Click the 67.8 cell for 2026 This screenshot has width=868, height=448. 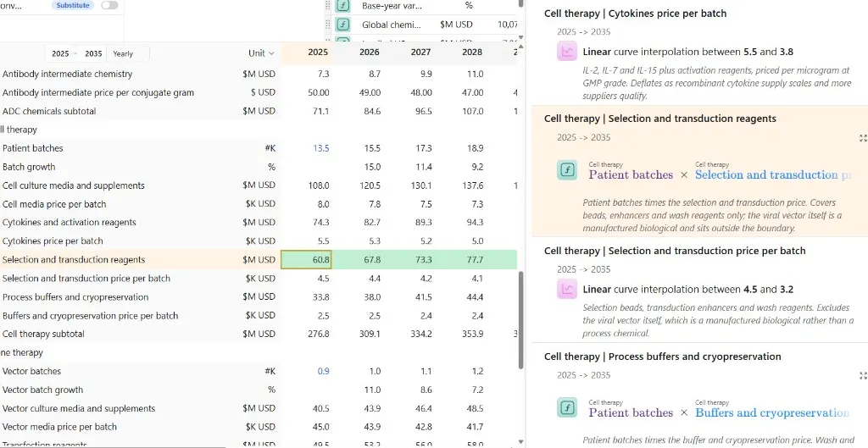tap(358, 259)
